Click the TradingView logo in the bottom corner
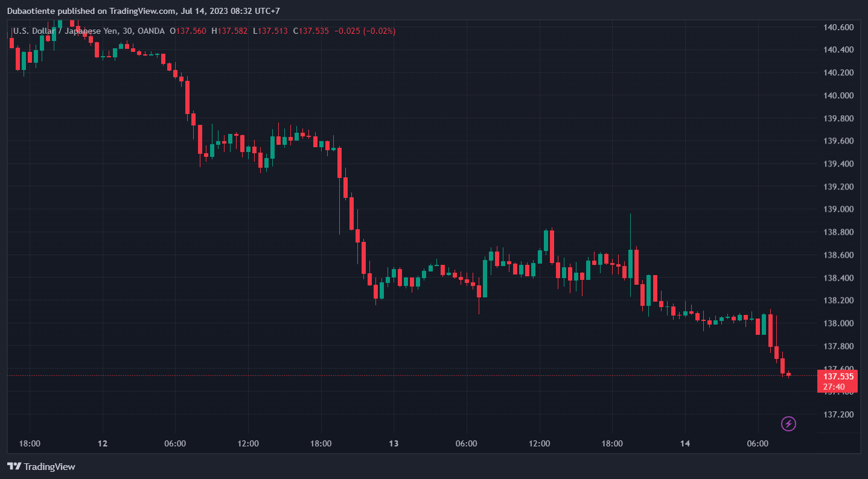868x479 pixels. point(41,466)
